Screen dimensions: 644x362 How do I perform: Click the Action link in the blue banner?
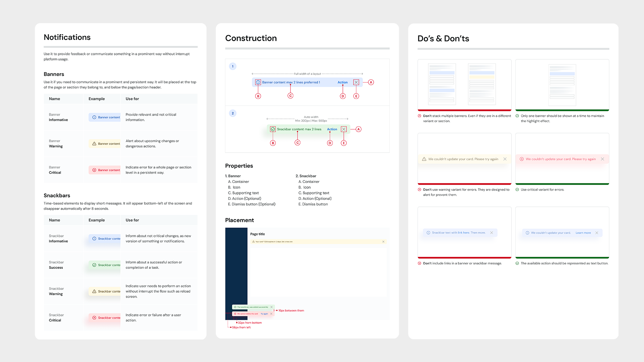pos(342,82)
